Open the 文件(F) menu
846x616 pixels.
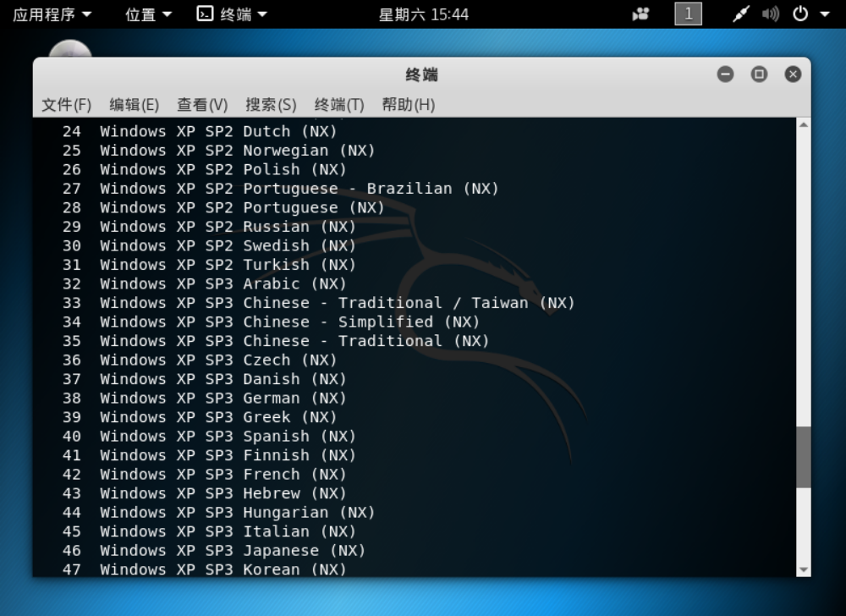[x=66, y=104]
